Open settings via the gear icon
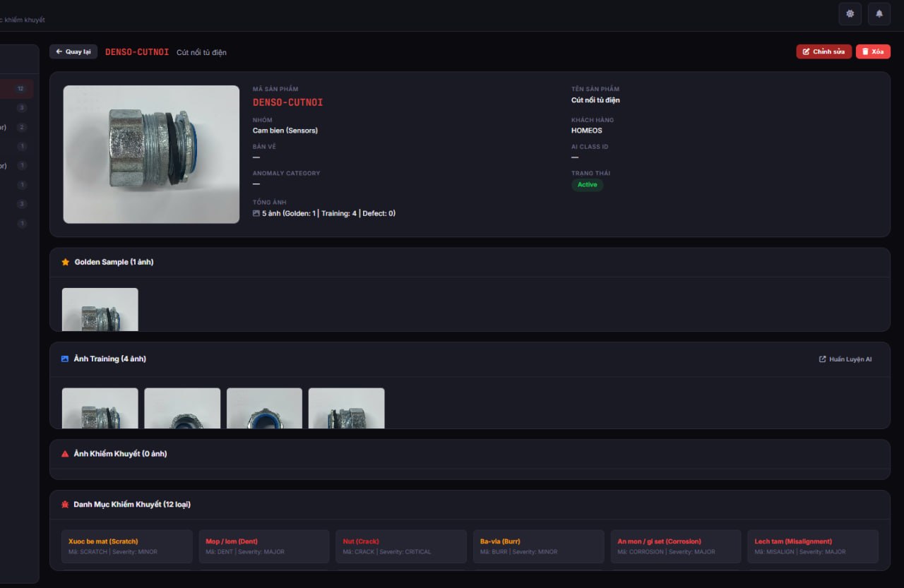The width and height of the screenshot is (904, 588). [x=850, y=13]
